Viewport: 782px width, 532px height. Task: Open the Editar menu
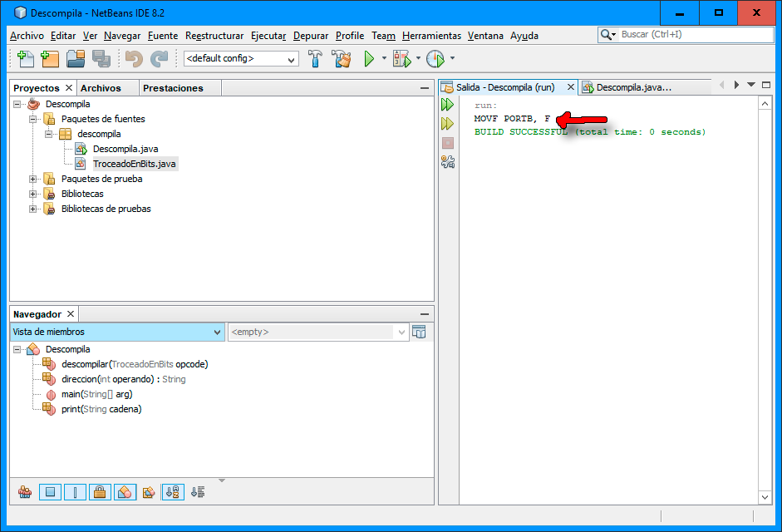click(63, 36)
